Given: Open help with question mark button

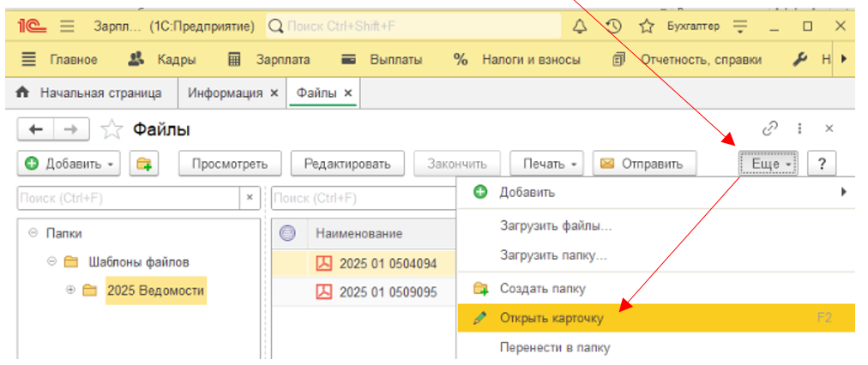Looking at the screenshot, I should coord(822,164).
